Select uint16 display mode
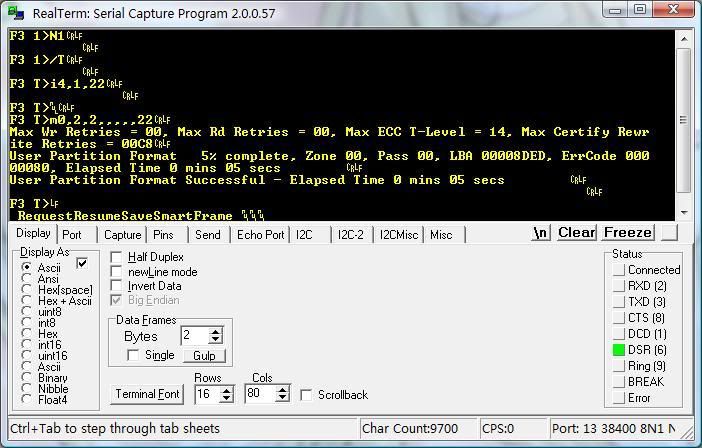Image resolution: width=702 pixels, height=448 pixels. point(27,355)
